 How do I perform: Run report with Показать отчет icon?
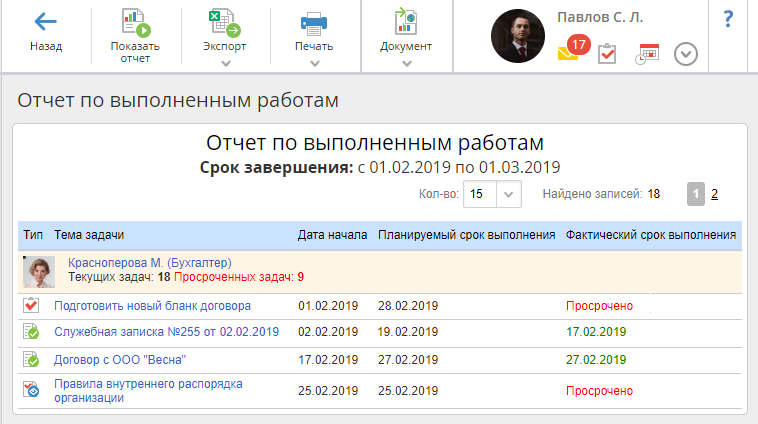pyautogui.click(x=135, y=23)
